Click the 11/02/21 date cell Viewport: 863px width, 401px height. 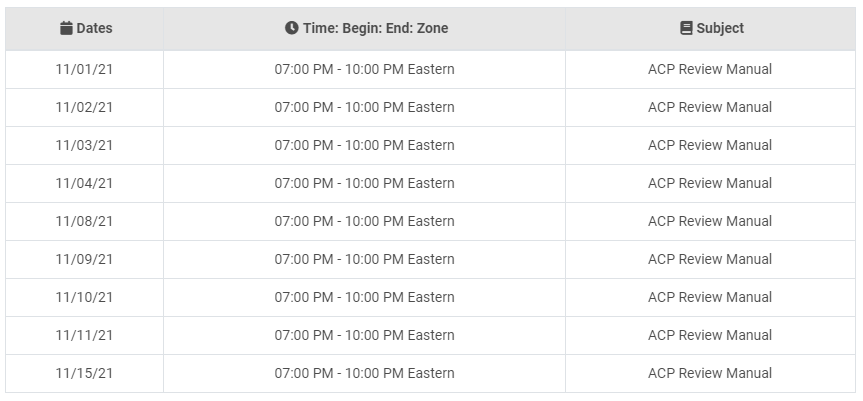[x=85, y=107]
